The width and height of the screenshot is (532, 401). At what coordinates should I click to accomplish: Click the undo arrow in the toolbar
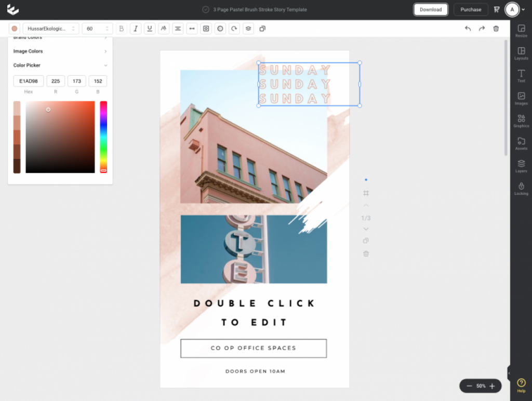coord(468,29)
